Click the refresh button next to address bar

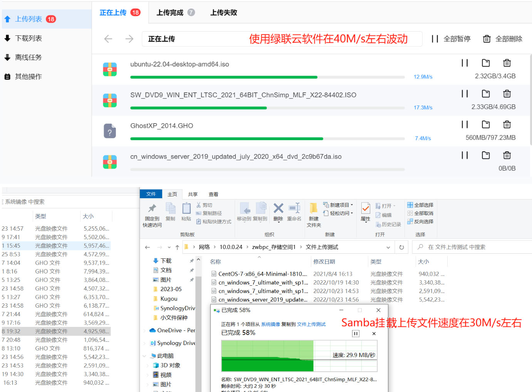click(x=401, y=247)
